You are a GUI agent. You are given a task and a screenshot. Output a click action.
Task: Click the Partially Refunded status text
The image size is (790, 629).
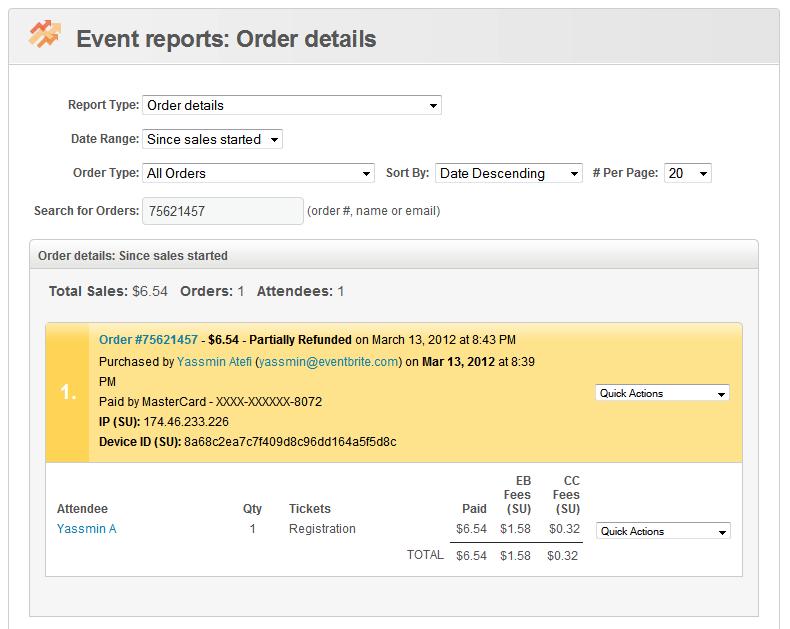tap(300, 340)
